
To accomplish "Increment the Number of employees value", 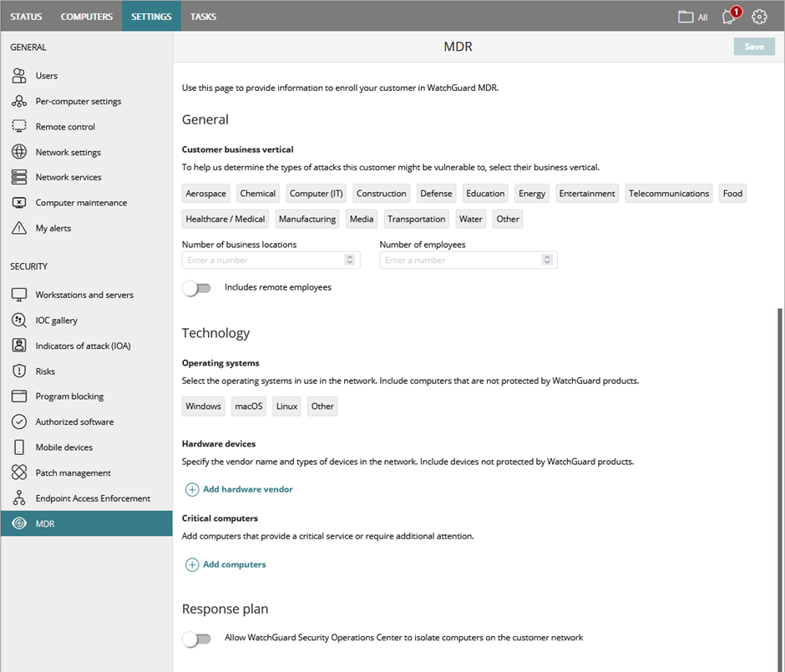I will coord(548,256).
